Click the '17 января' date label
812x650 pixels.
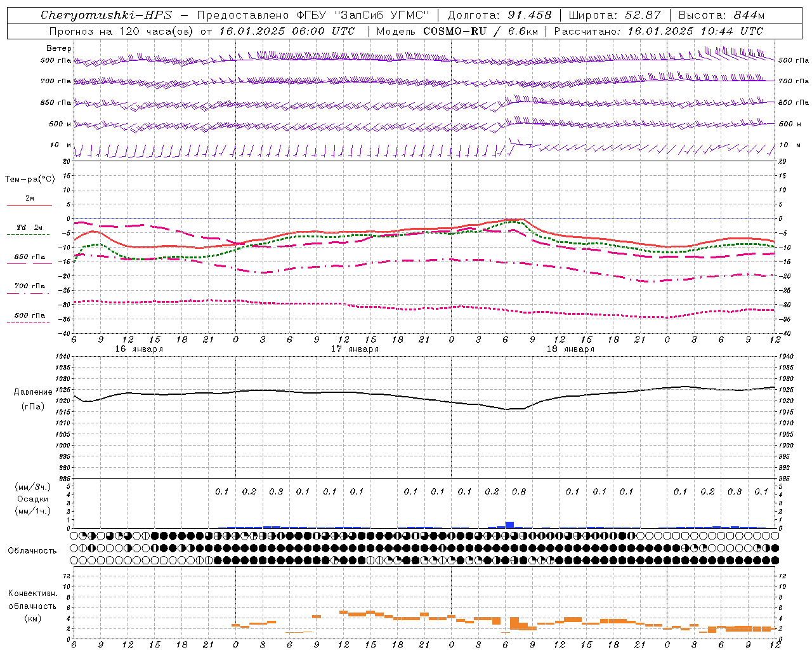point(355,349)
